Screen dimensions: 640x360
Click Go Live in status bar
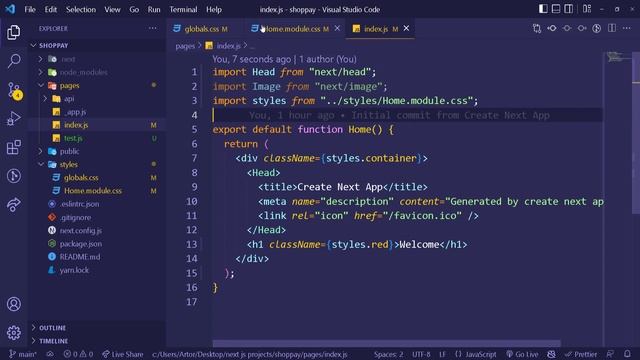click(x=522, y=354)
